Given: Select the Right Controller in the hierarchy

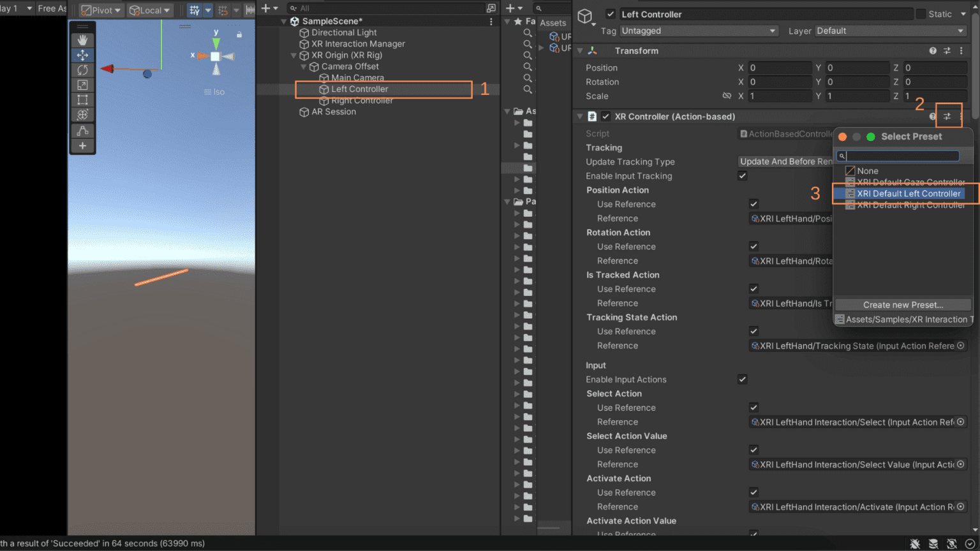Looking at the screenshot, I should click(360, 100).
